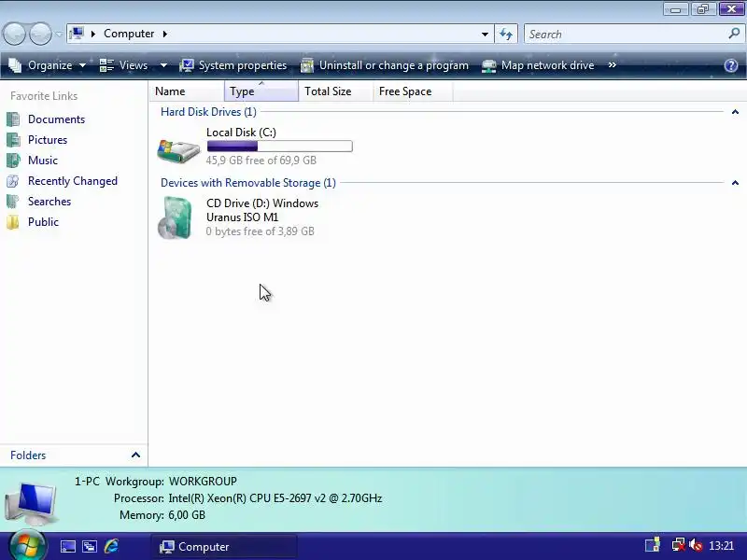Select the Hard Disk Drives group heading
The image size is (747, 560).
coord(208,112)
